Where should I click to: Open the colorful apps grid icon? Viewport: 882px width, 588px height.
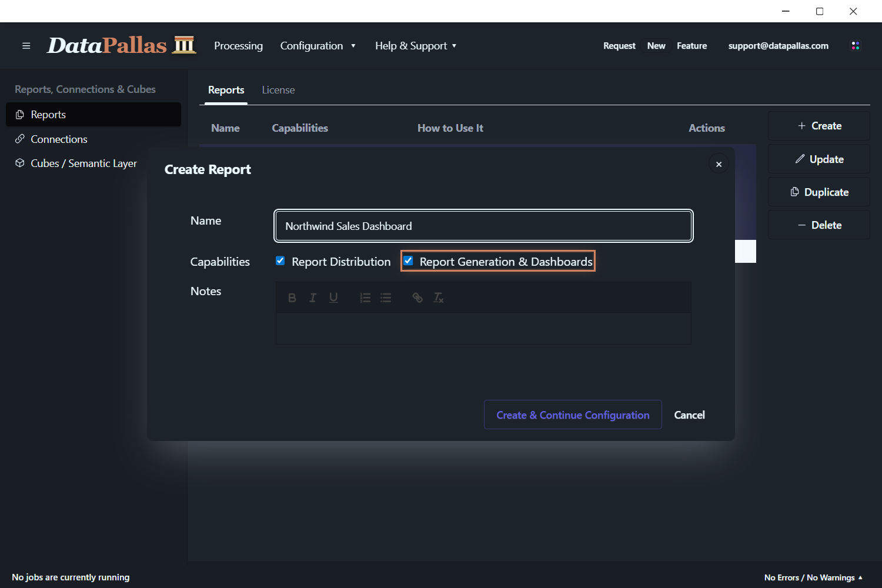856,46
